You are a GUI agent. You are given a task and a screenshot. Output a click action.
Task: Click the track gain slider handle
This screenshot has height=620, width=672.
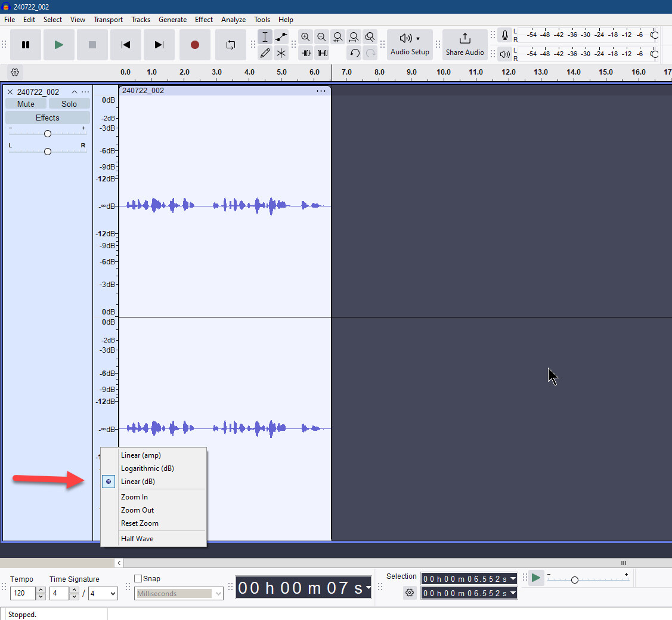point(48,134)
